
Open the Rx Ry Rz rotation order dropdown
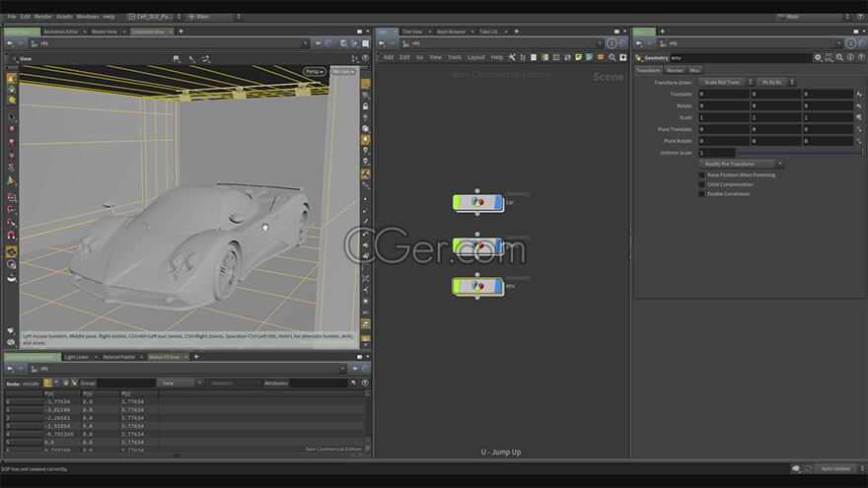[775, 82]
